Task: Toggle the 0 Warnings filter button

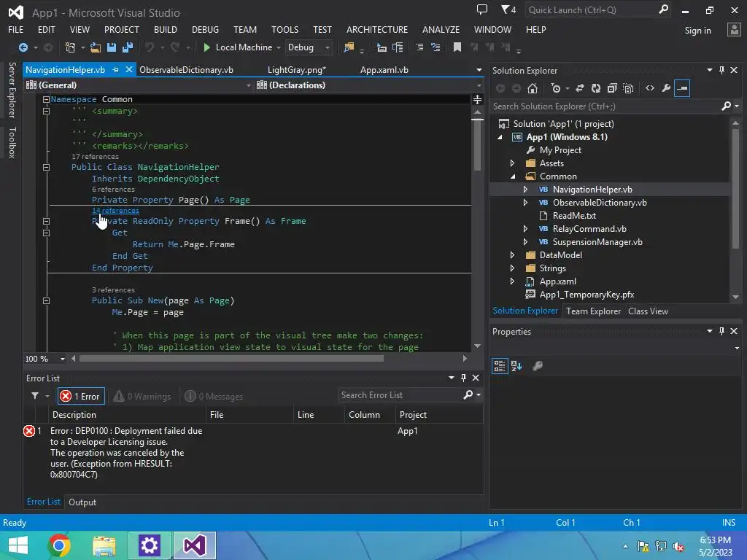Action: click(142, 396)
